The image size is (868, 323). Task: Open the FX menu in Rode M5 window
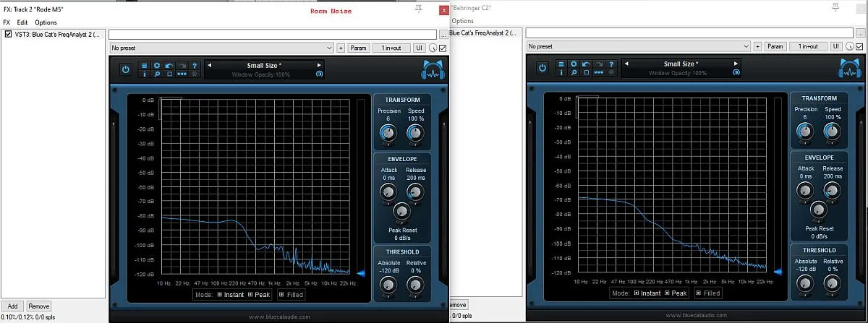pos(7,22)
